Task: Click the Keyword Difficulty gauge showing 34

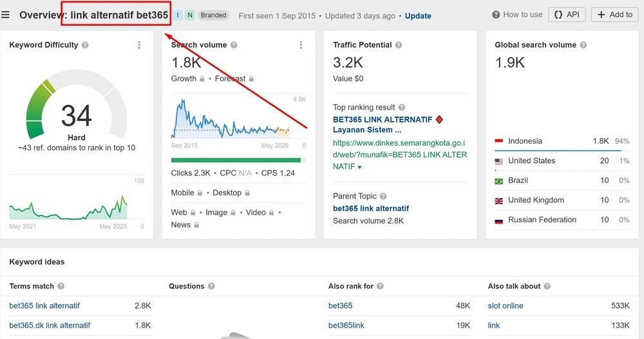Action: click(x=77, y=105)
